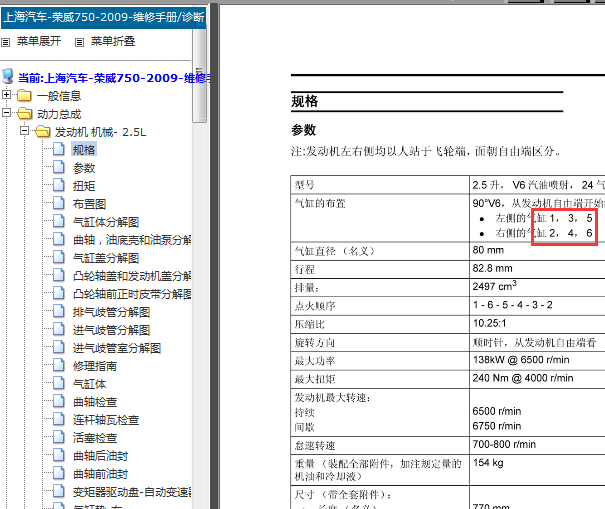Open the 曲轴后油封 page
This screenshot has height=509, width=605.
tap(100, 456)
